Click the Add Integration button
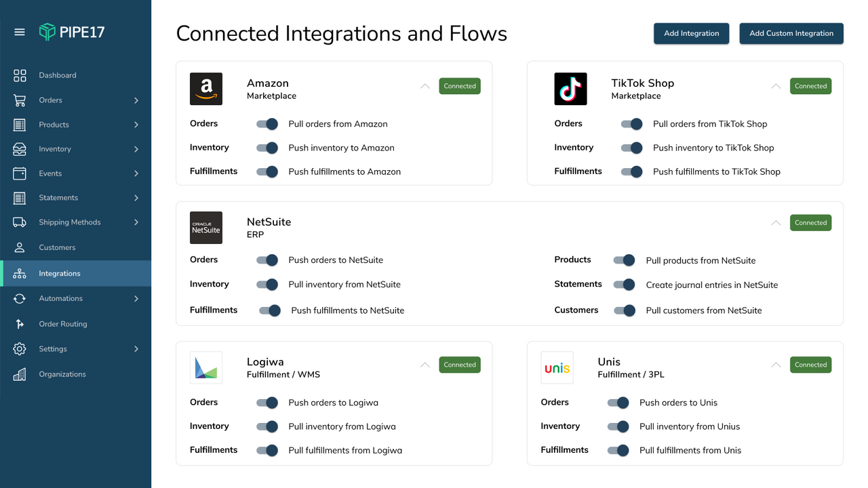The image size is (868, 488). coord(692,33)
